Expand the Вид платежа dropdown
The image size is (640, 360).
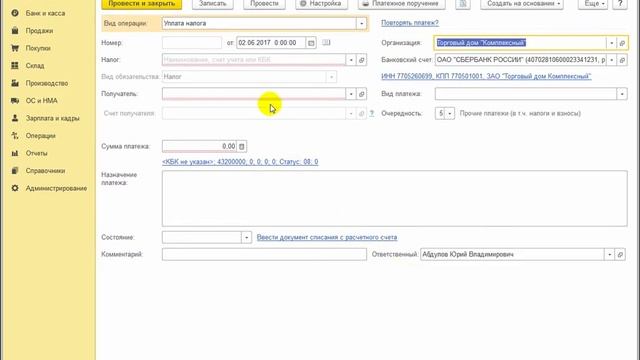[622, 94]
